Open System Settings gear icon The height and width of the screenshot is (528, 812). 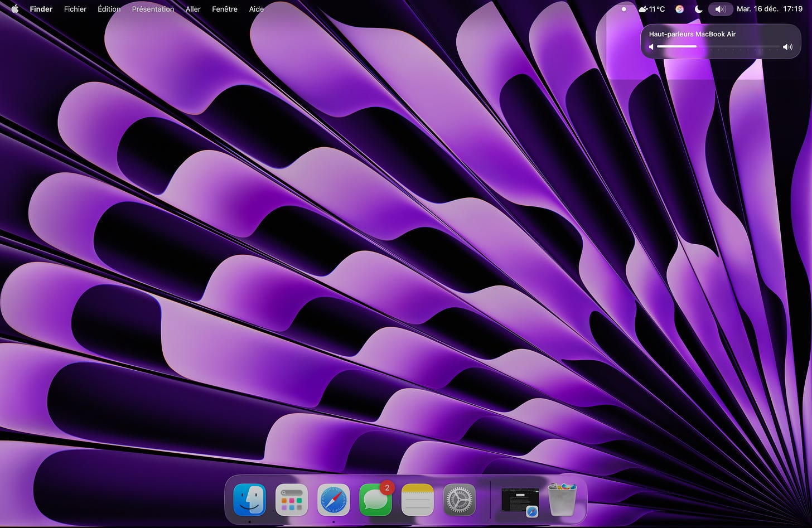click(460, 499)
